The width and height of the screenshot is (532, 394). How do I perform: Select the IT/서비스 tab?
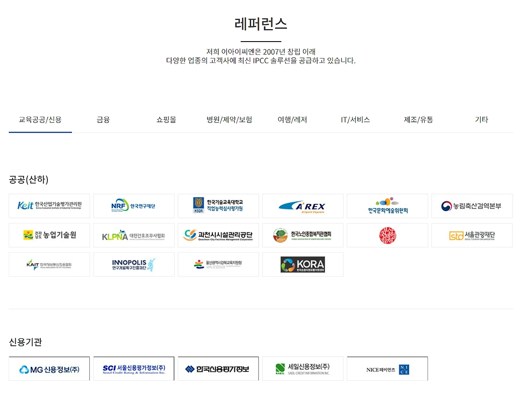click(x=355, y=120)
